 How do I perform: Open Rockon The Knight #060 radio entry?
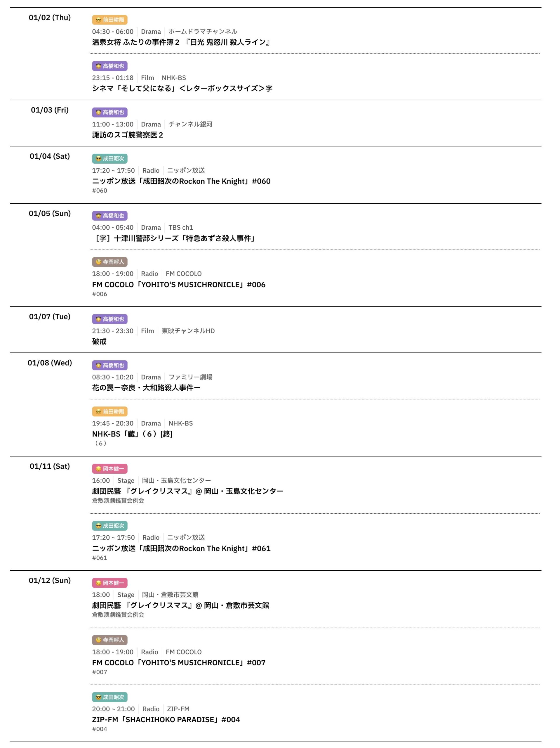(x=181, y=181)
